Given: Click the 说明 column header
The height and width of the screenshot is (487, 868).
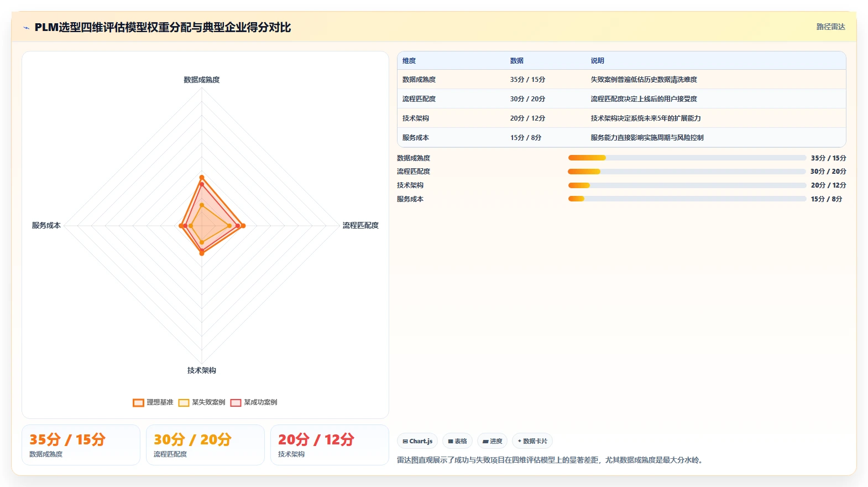Looking at the screenshot, I should pos(597,61).
